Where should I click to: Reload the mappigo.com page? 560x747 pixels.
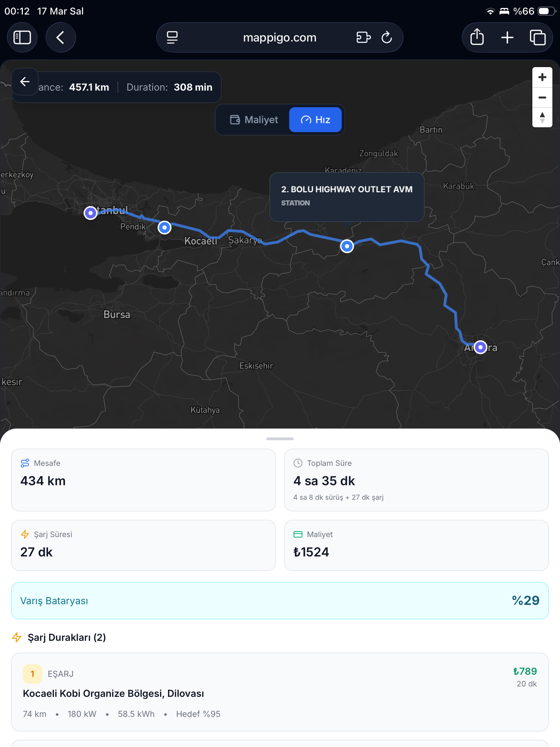click(387, 37)
